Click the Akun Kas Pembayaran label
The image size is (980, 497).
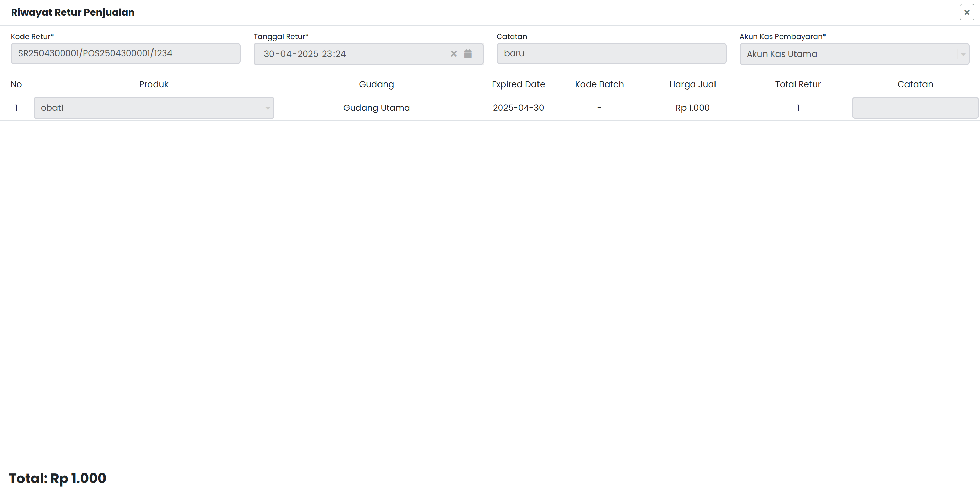tap(783, 36)
